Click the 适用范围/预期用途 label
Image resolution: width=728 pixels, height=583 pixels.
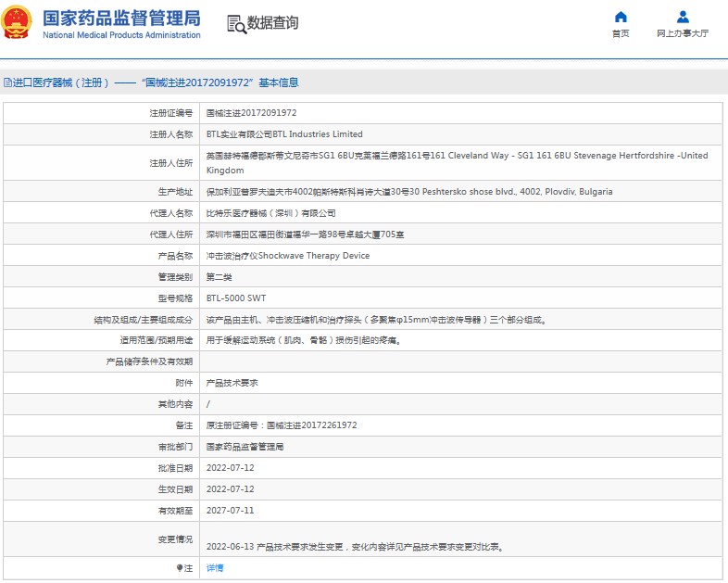[156, 340]
